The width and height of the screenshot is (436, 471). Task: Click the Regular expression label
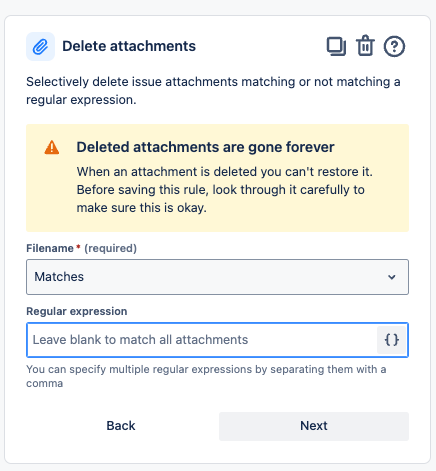coord(77,311)
